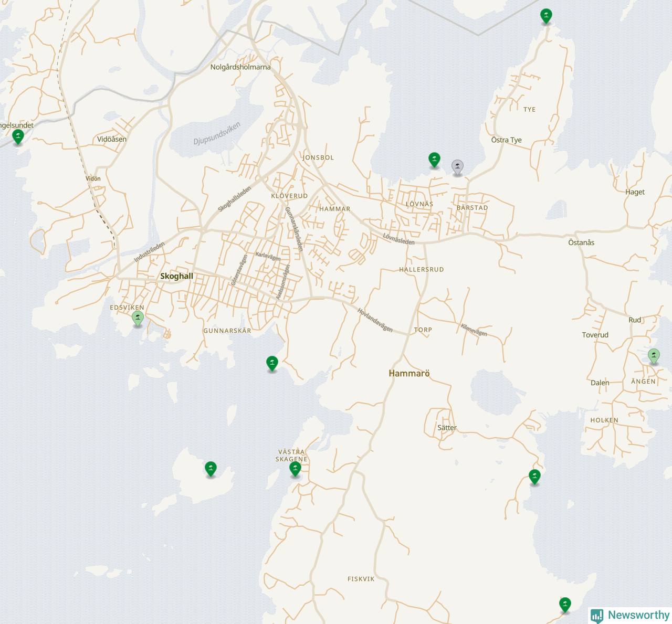The image size is (672, 624).
Task: Select the HAMMAR district label
Action: (335, 209)
